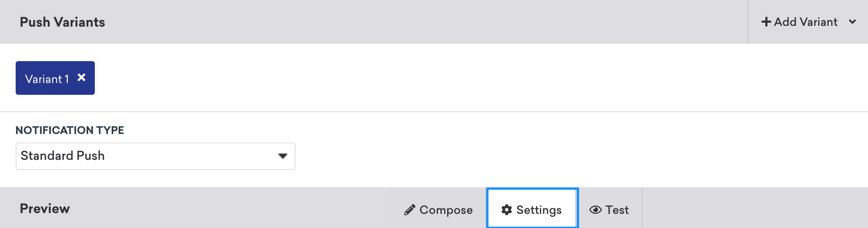Viewport: 868px width, 228px height.
Task: Click the caret icon in Standard Push selector
Action: 283,156
